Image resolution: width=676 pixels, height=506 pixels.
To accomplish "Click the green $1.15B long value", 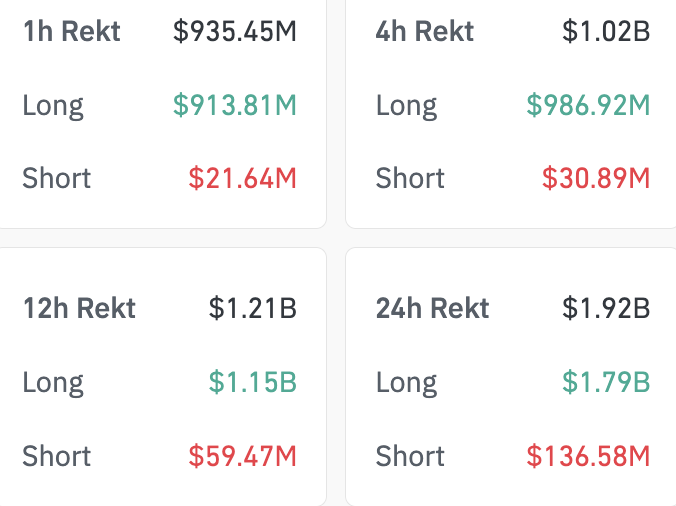I will tap(253, 382).
